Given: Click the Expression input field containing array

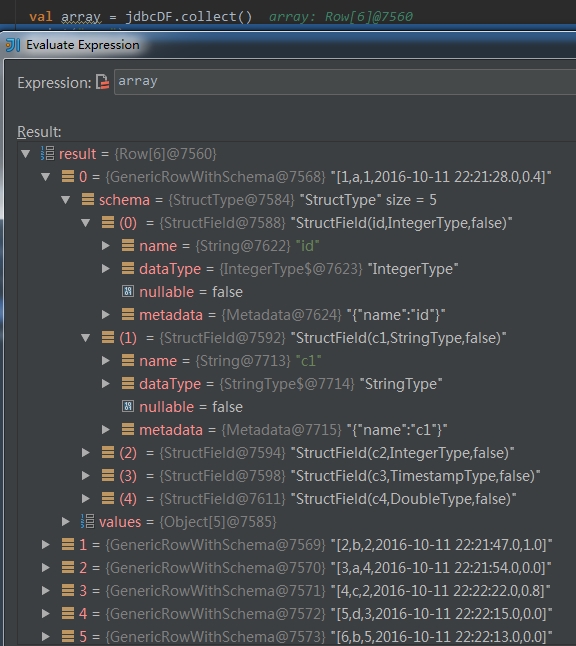Looking at the screenshot, I should click(x=344, y=82).
